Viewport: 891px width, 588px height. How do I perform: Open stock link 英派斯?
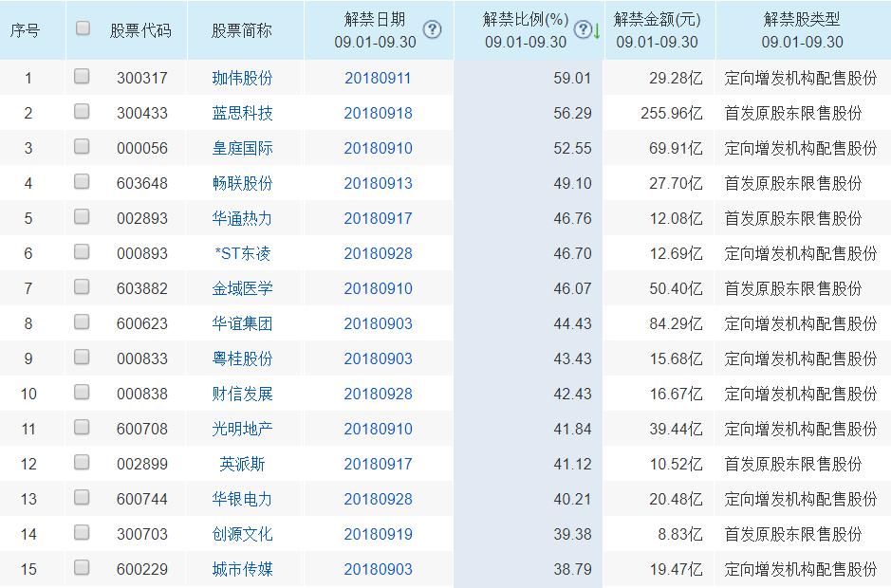tap(242, 464)
